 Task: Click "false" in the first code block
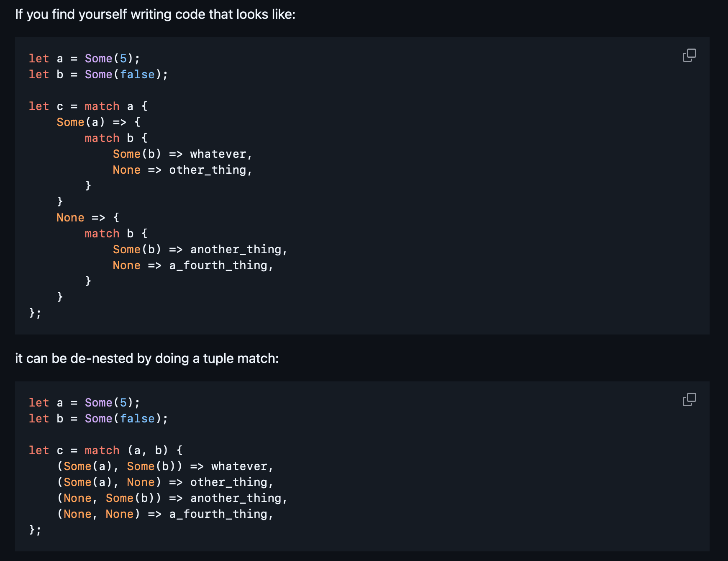137,75
